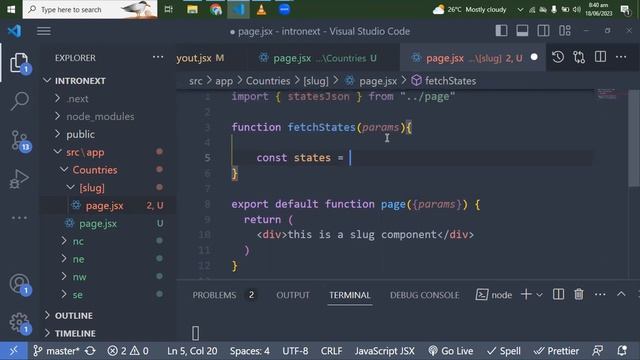The image size is (640, 360).
Task: Toggle the secondary side bar layout icon
Action: click(x=543, y=31)
